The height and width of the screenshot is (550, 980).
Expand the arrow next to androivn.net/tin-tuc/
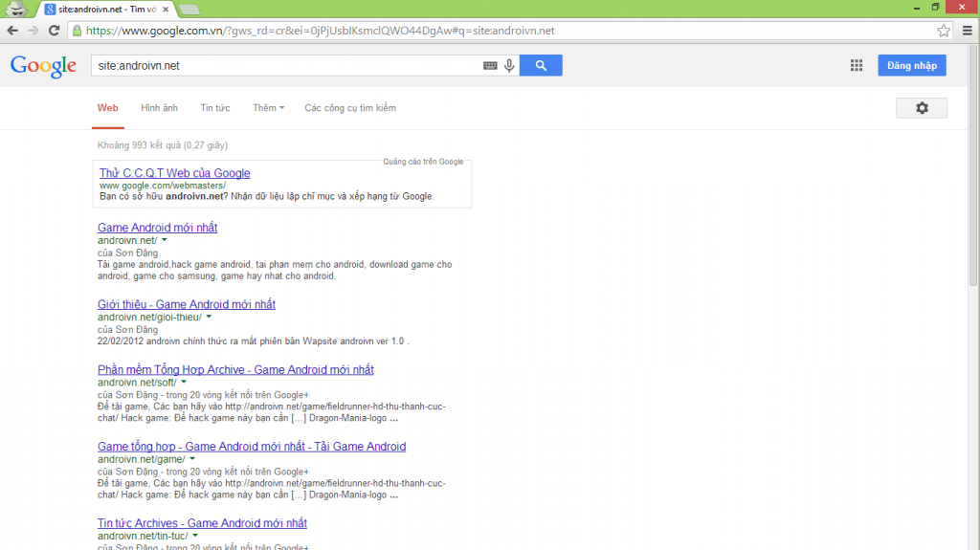(x=195, y=536)
